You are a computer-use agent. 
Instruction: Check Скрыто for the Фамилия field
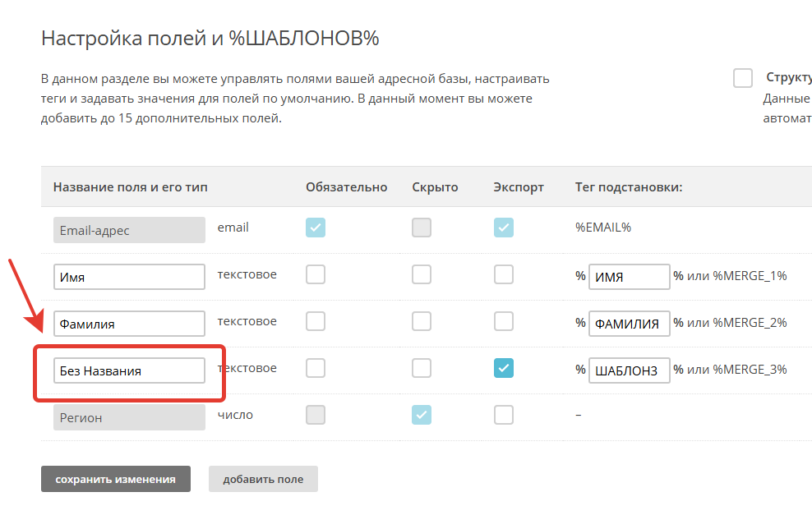pyautogui.click(x=422, y=321)
